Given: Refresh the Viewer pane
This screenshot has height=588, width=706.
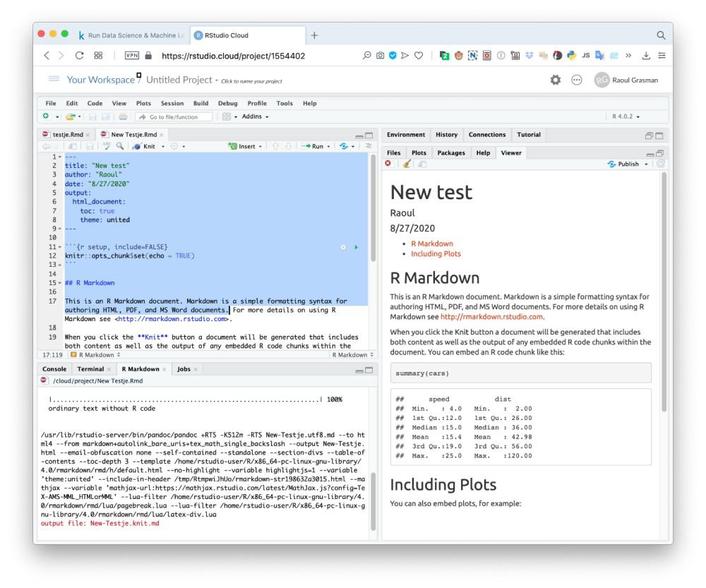Looking at the screenshot, I should 661,164.
